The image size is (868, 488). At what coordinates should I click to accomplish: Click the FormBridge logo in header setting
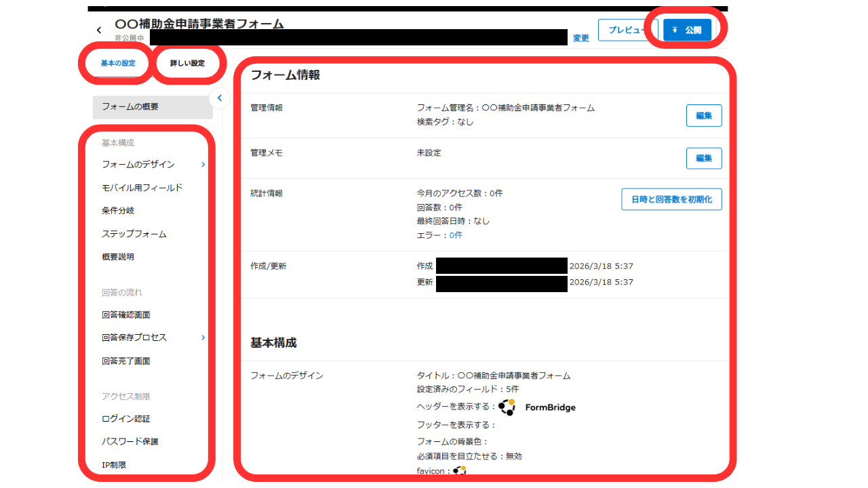pos(537,407)
